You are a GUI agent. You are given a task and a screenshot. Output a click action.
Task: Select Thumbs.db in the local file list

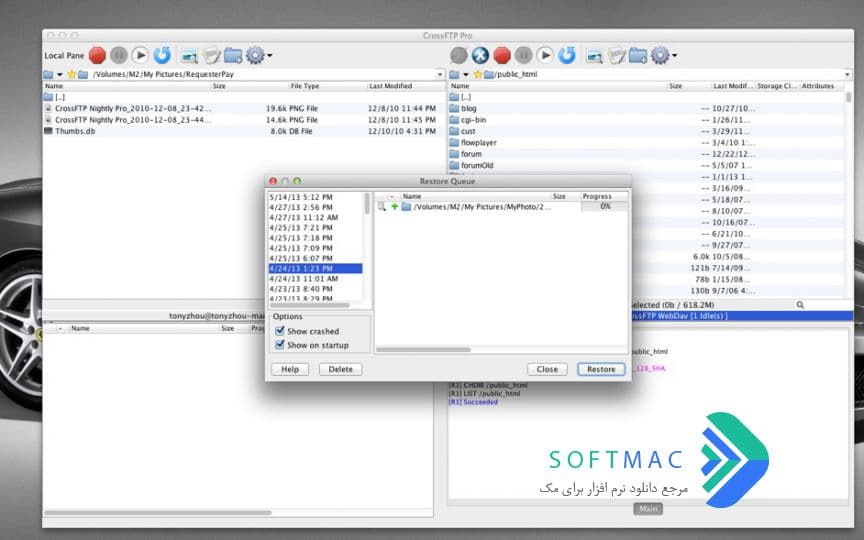coord(75,131)
